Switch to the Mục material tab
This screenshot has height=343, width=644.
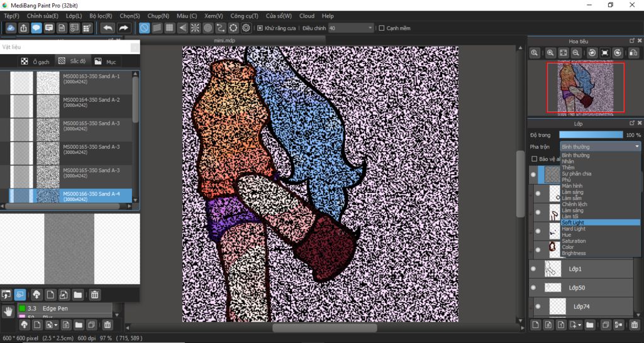pos(106,62)
